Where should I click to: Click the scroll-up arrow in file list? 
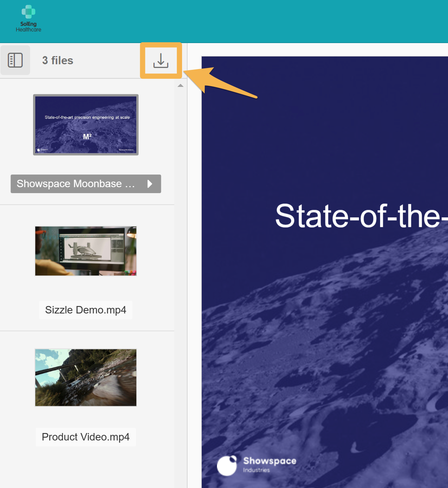181,86
